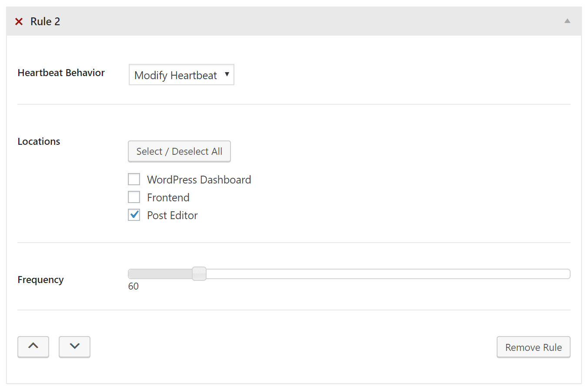Click the WordPress Dashboard label text
This screenshot has height=390, width=588.
pos(199,180)
